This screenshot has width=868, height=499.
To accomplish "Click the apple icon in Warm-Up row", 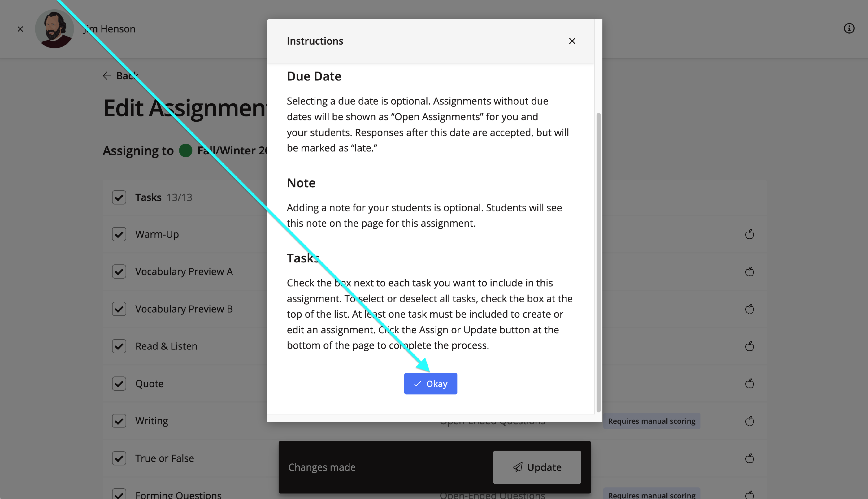I will 749,234.
